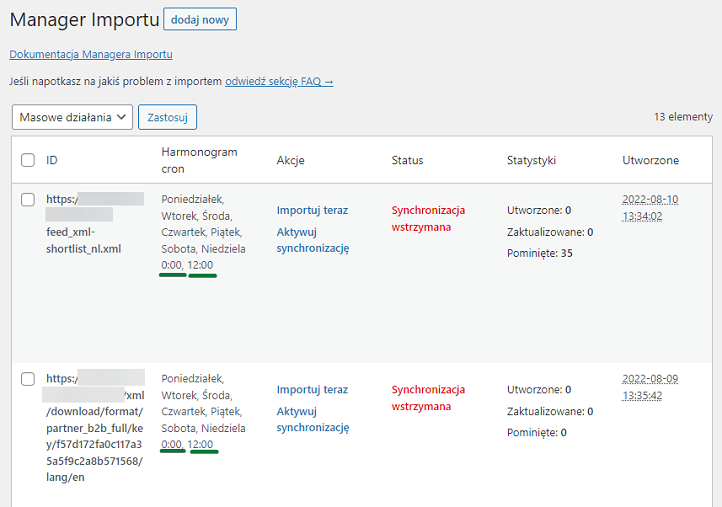Open the 'odwiedź sekcję FAQ' link

click(x=279, y=81)
